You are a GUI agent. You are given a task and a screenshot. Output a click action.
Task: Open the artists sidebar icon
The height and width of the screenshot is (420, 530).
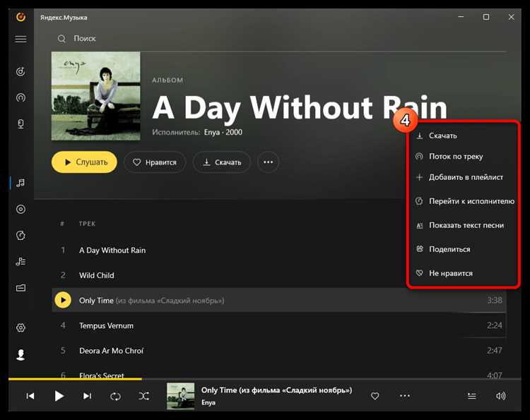tap(20, 235)
